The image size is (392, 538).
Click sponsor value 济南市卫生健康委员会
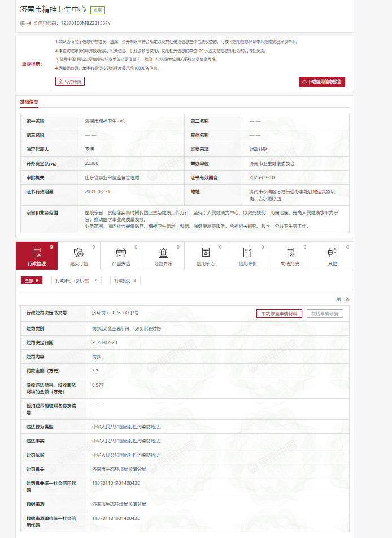click(x=272, y=163)
